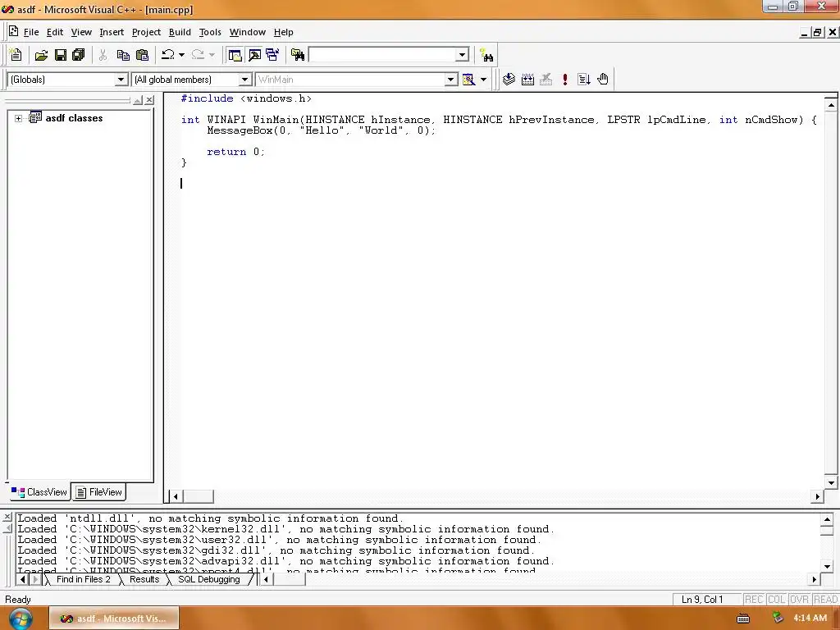Click the 4:14 AM clock in tray
The image size is (840, 630).
click(x=810, y=618)
